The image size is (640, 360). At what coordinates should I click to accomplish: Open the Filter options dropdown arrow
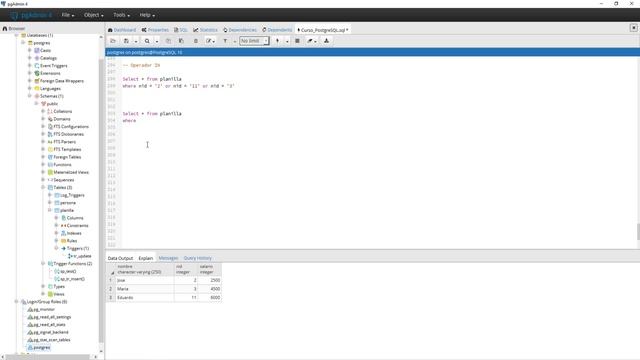[x=235, y=41]
